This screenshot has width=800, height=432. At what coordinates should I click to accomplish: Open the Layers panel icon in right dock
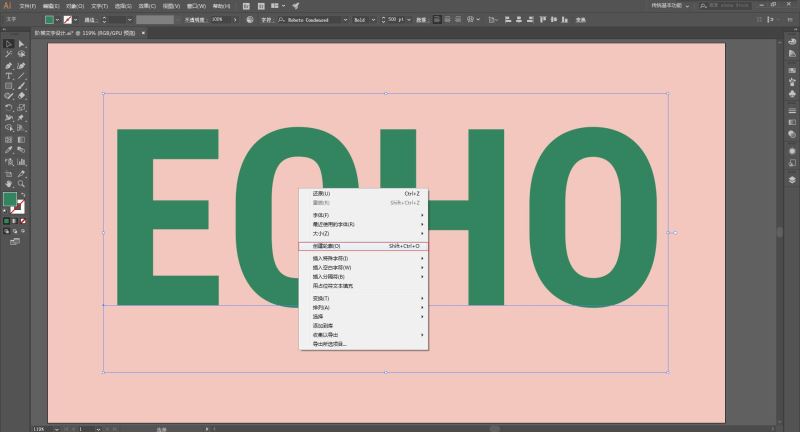click(x=792, y=180)
